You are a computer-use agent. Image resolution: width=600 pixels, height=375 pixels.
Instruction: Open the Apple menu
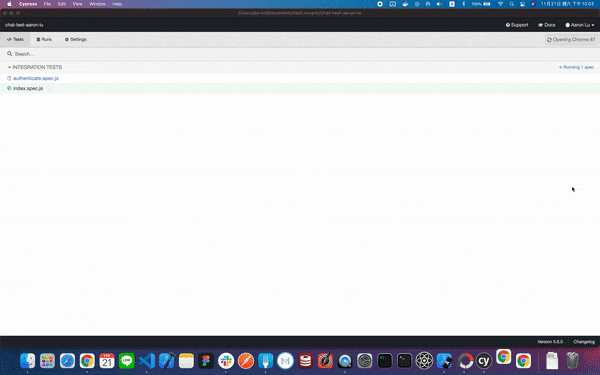point(9,4)
